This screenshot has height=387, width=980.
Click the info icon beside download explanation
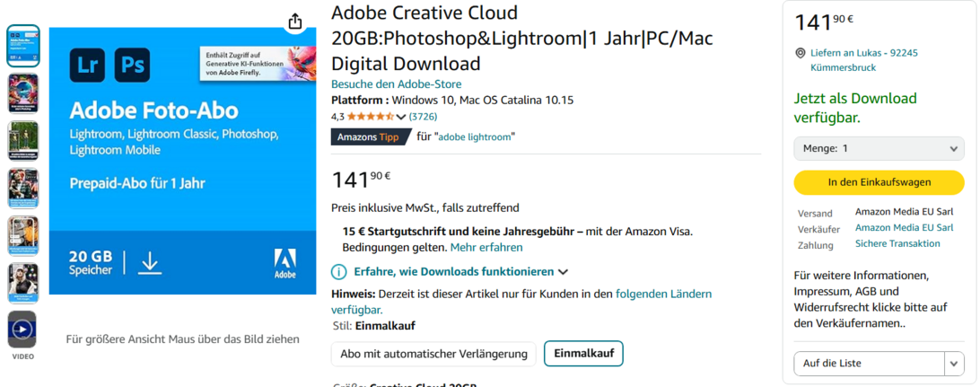(x=338, y=272)
